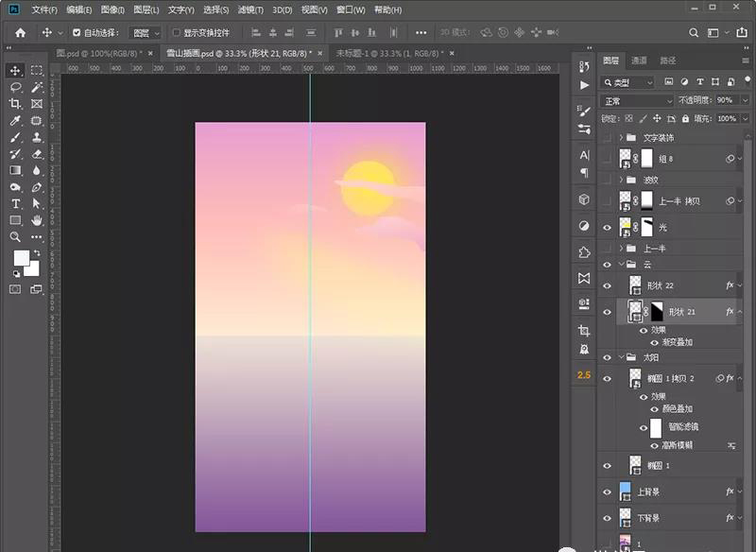
Task: Select the Lasso tool
Action: [15, 87]
